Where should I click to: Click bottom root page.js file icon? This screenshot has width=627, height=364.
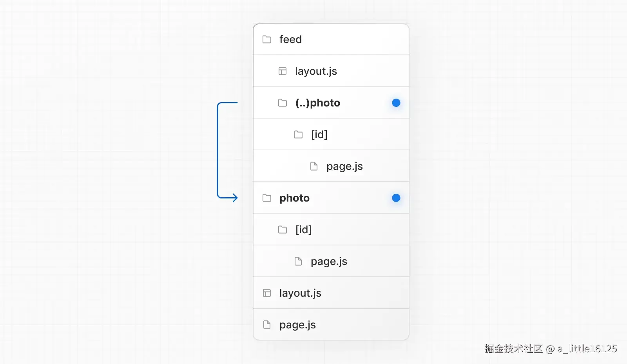pos(267,325)
